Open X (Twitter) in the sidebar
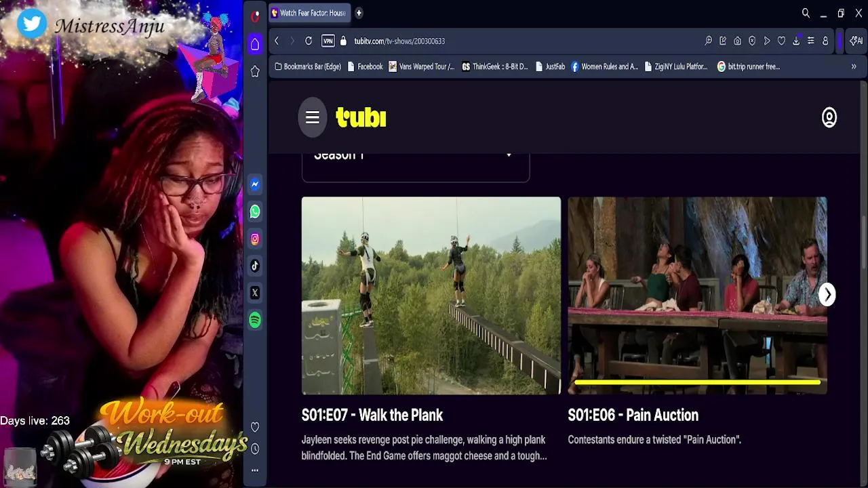The height and width of the screenshot is (488, 868). (255, 293)
